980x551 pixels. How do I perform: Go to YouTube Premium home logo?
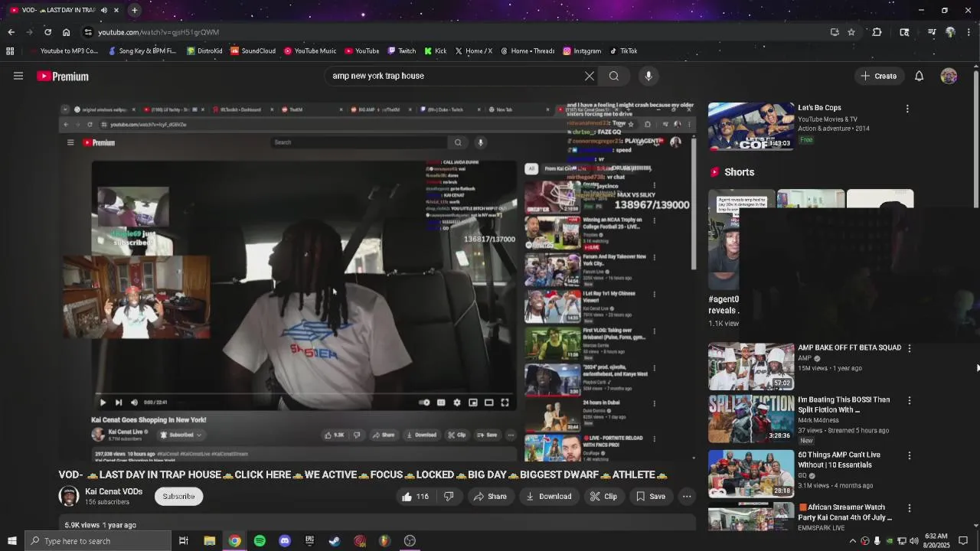pyautogui.click(x=63, y=77)
